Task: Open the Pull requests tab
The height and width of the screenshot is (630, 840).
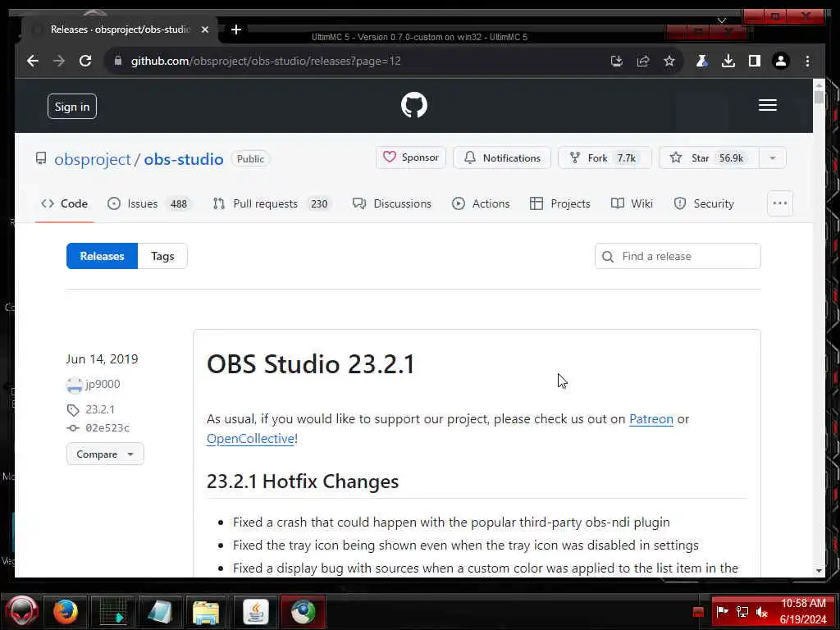Action: (272, 203)
